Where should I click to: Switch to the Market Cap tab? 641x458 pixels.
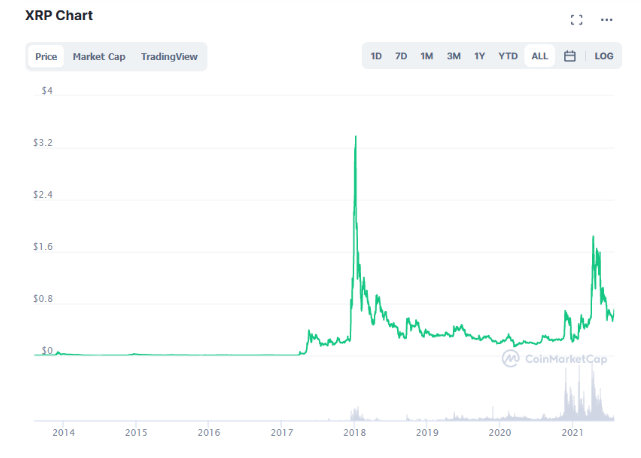99,56
